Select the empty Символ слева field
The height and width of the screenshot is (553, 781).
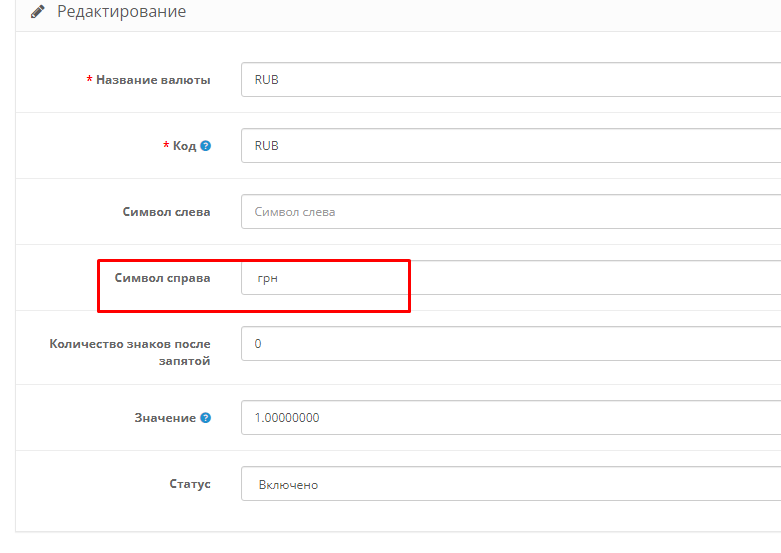(x=510, y=212)
